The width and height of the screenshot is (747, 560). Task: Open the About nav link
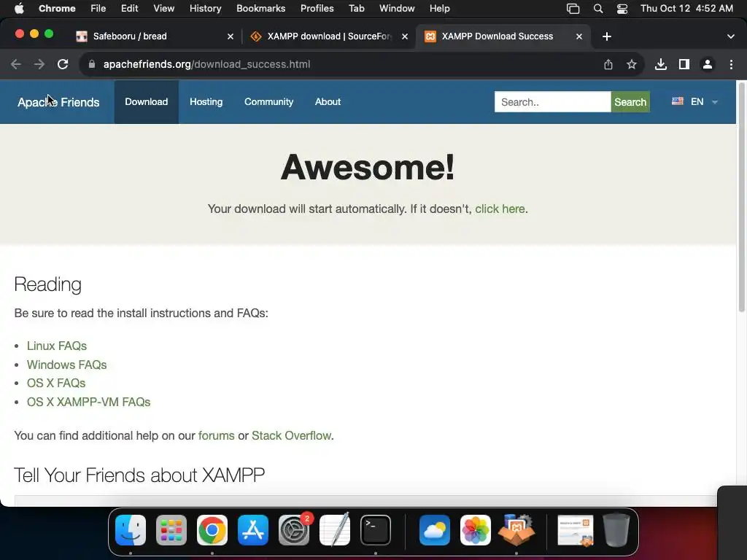pyautogui.click(x=328, y=102)
